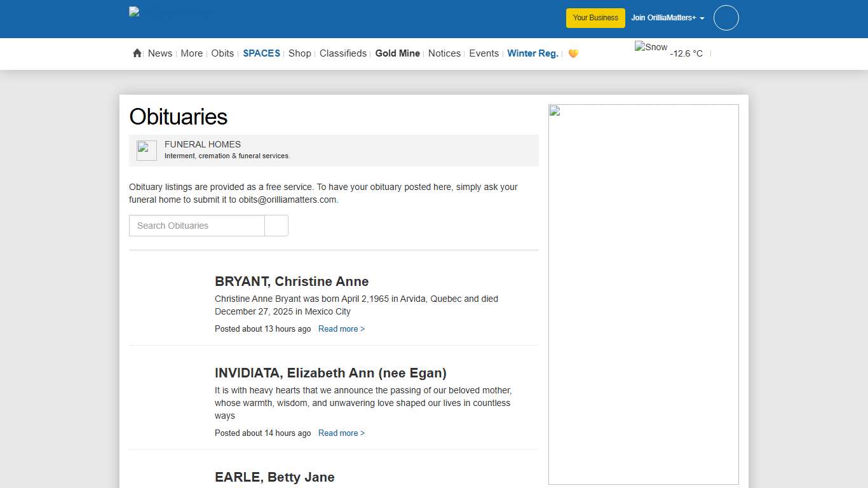Read more about Christine Anne Bryant
868x488 pixels.
click(x=341, y=329)
